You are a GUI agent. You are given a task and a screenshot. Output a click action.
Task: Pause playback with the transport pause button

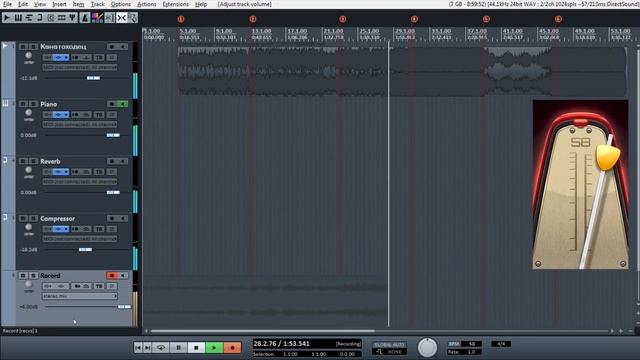[x=178, y=348]
